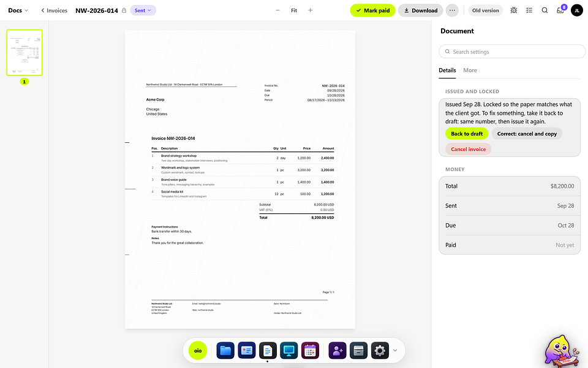The width and height of the screenshot is (588, 368).
Task: Click the bold Total 8,200.00 USD on invoice
Action: (296, 217)
